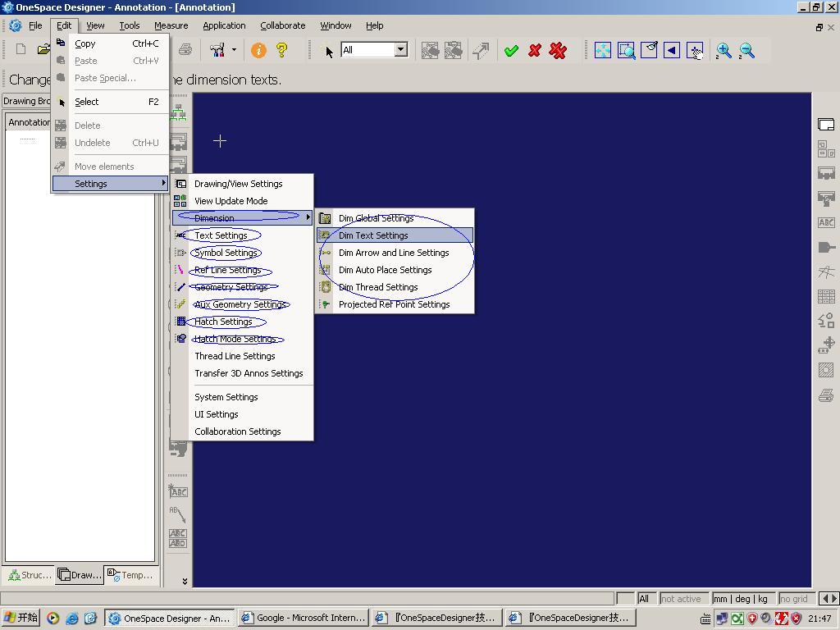Open Aux Geometry Settings entry
This screenshot has height=630, width=840.
(243, 304)
